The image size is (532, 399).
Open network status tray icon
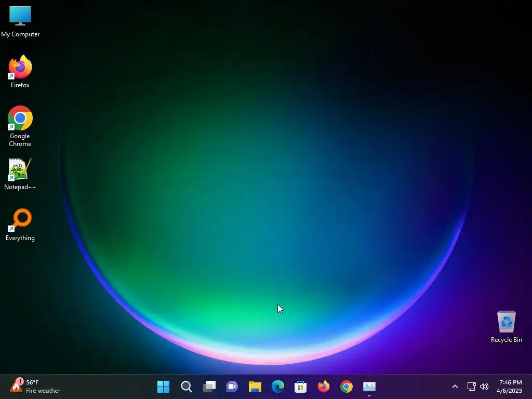(x=472, y=387)
